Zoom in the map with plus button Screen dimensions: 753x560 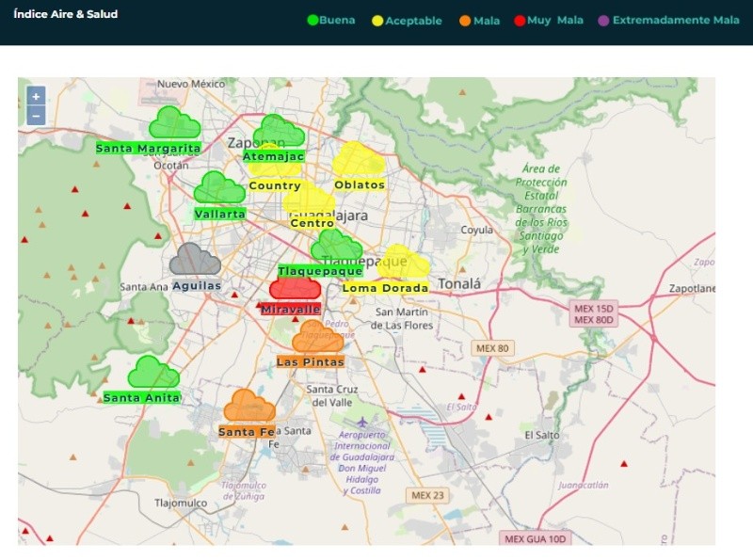click(x=36, y=96)
